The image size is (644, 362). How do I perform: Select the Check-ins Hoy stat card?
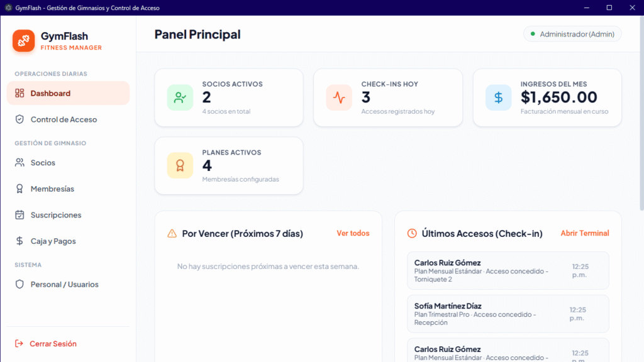click(x=387, y=97)
